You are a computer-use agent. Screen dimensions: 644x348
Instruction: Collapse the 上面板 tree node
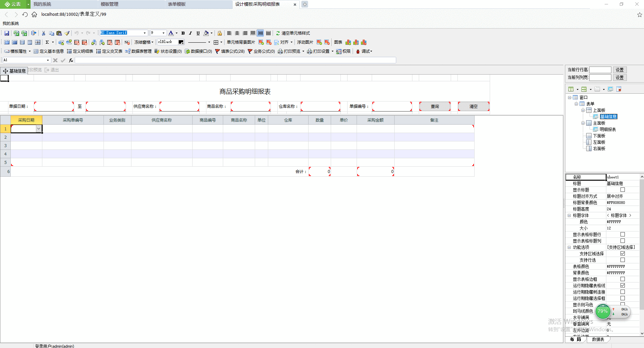(x=583, y=110)
